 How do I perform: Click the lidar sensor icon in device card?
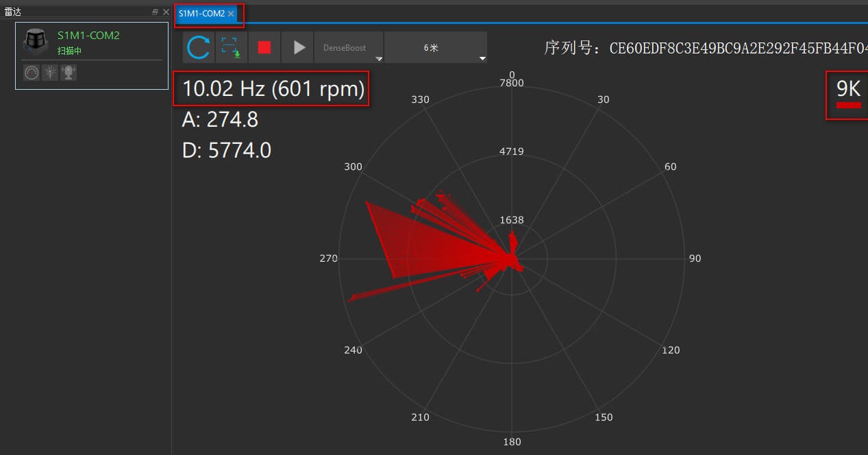pos(36,41)
